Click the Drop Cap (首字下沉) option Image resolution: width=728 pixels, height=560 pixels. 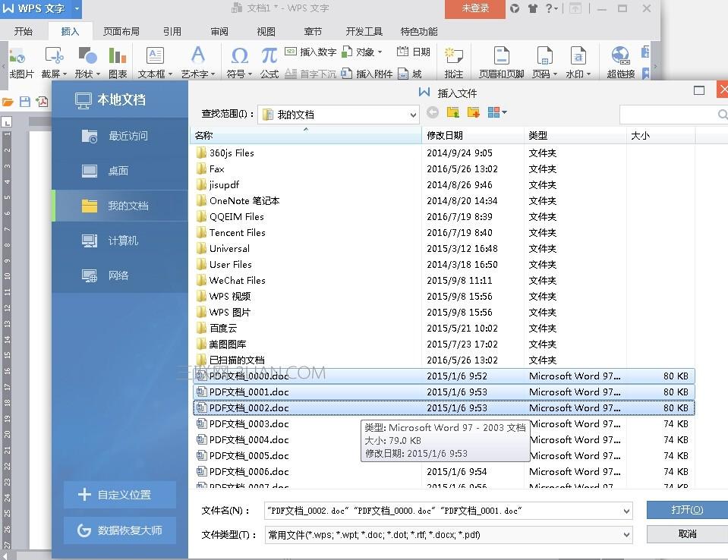point(310,74)
